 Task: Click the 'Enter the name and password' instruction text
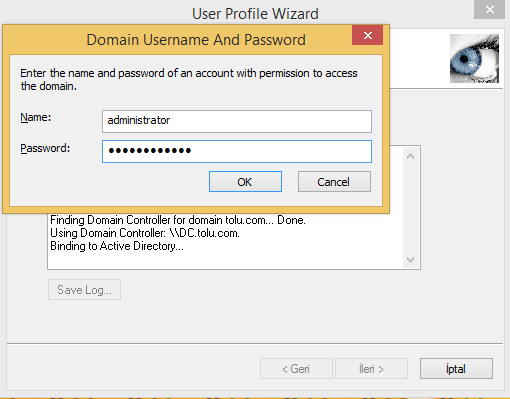pyautogui.click(x=189, y=79)
